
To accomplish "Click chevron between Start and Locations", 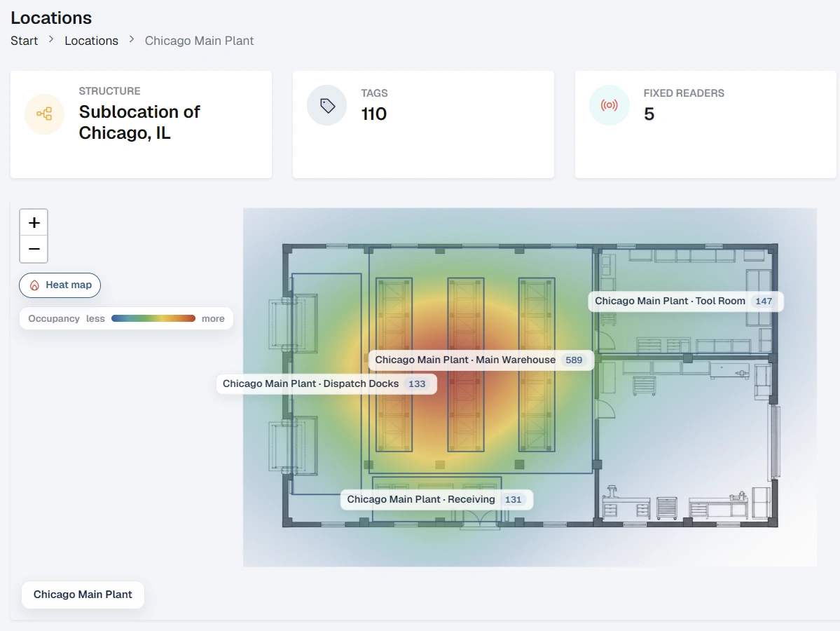I will pos(51,39).
